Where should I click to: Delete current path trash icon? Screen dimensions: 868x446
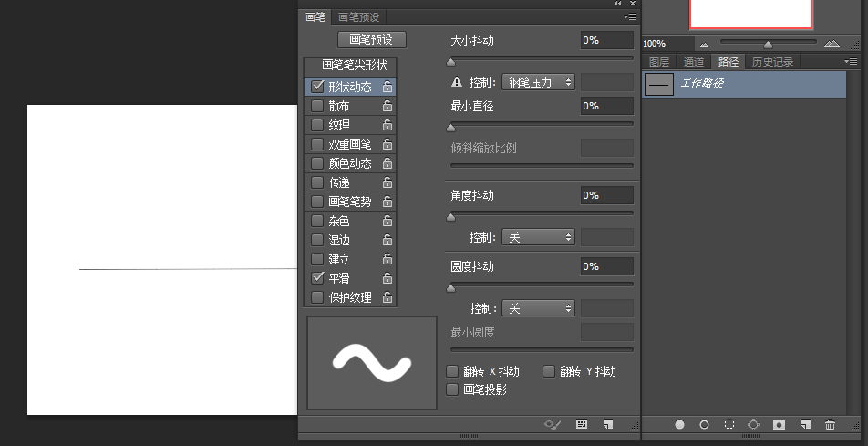(x=830, y=424)
